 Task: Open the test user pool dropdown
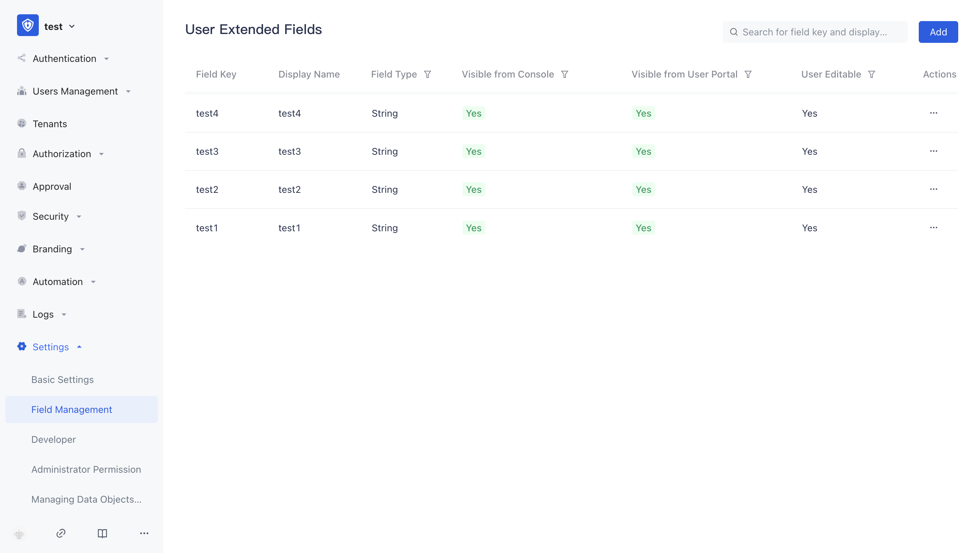59,27
